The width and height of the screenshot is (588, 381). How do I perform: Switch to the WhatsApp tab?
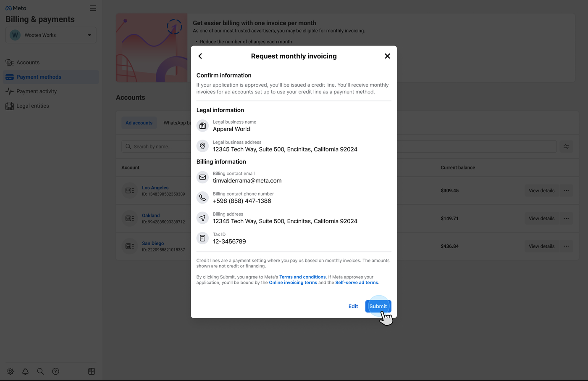[176, 123]
